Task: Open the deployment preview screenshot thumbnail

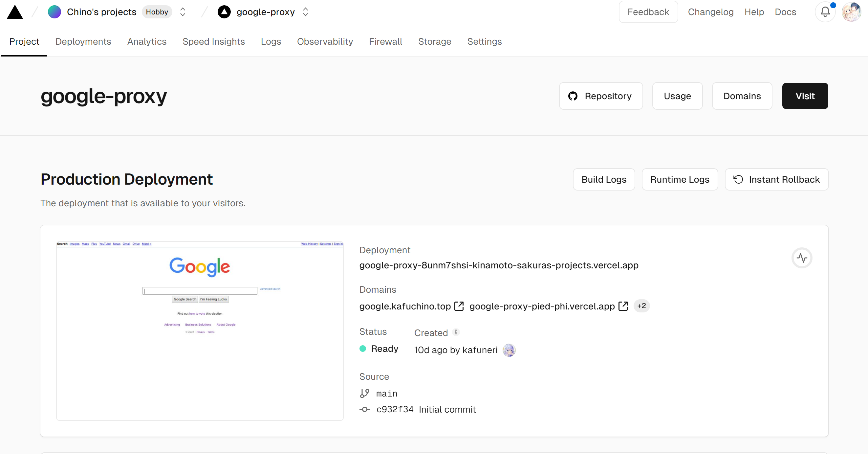Action: tap(200, 330)
